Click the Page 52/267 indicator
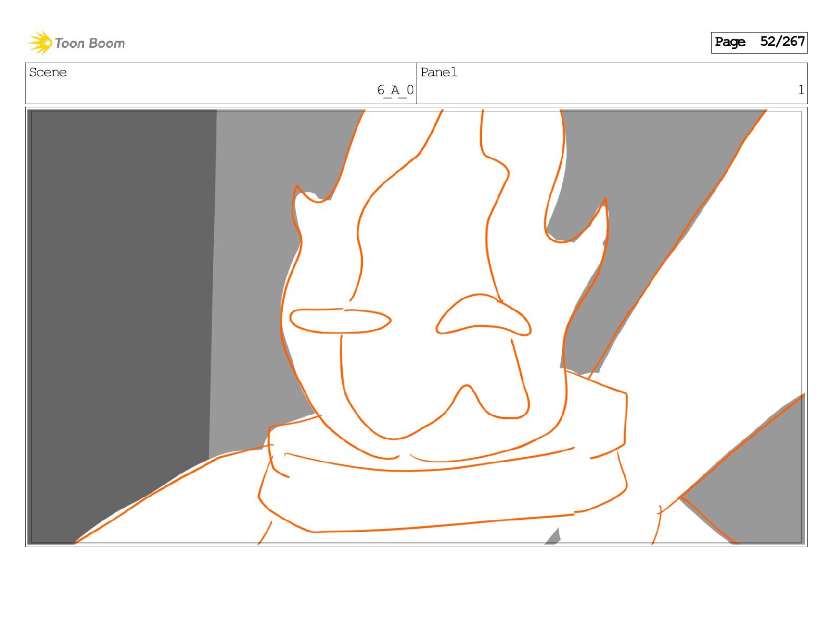Screen dimensions: 834x644 [759, 42]
